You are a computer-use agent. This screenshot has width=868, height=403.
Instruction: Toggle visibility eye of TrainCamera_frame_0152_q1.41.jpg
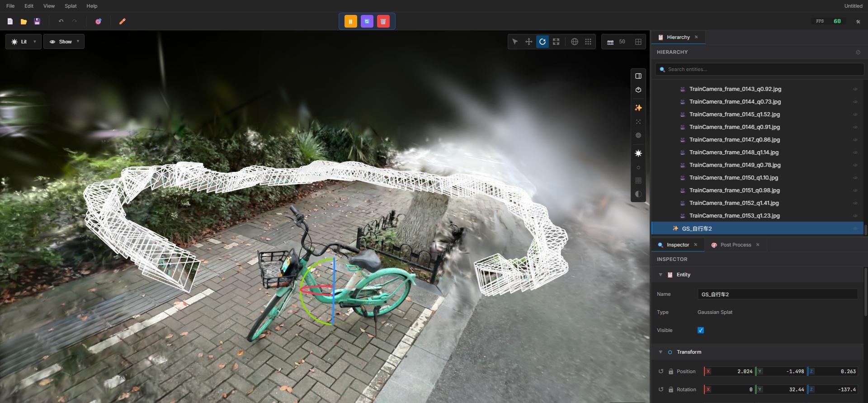pos(855,203)
